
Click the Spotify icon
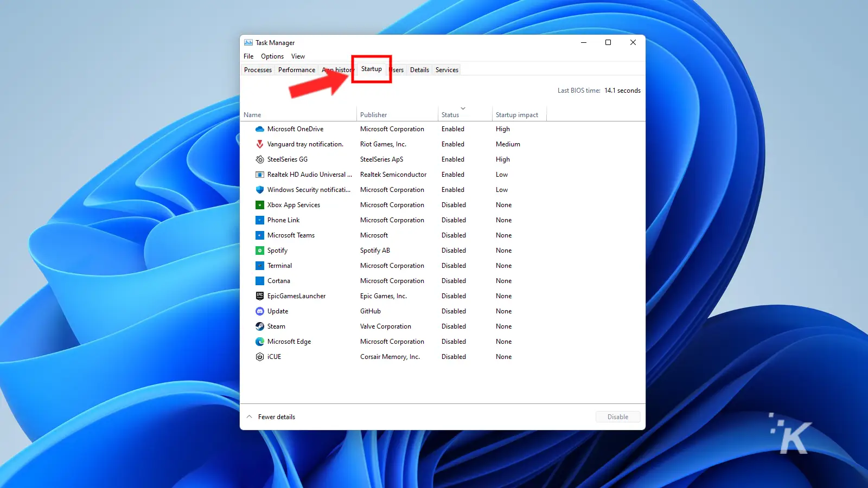tap(260, 251)
